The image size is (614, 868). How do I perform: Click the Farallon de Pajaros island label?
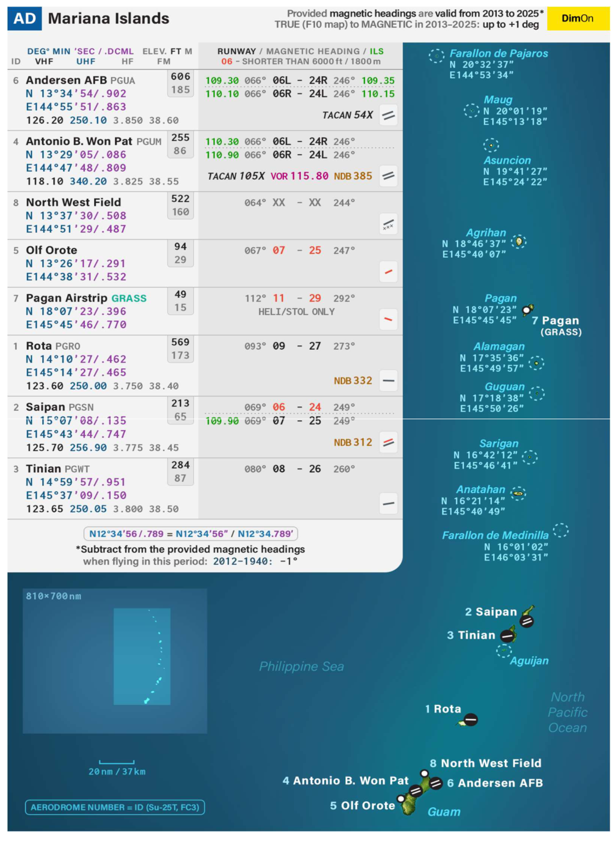pyautogui.click(x=498, y=54)
